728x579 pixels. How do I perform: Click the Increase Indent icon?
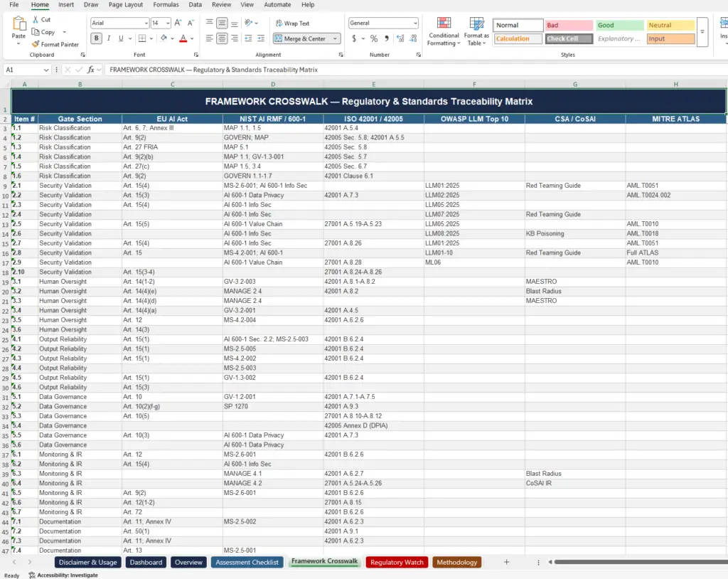pos(262,39)
